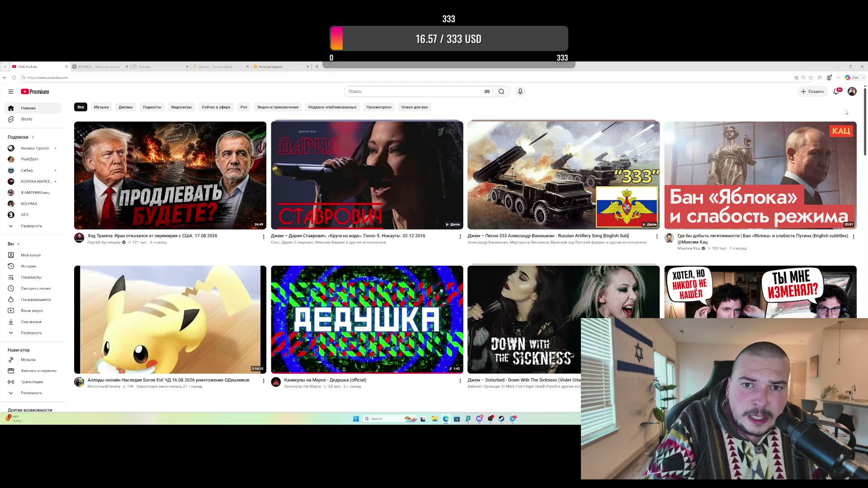The width and height of the screenshot is (868, 488).
Task: Open options menu for Аллоды онлайн stream
Action: click(x=264, y=381)
